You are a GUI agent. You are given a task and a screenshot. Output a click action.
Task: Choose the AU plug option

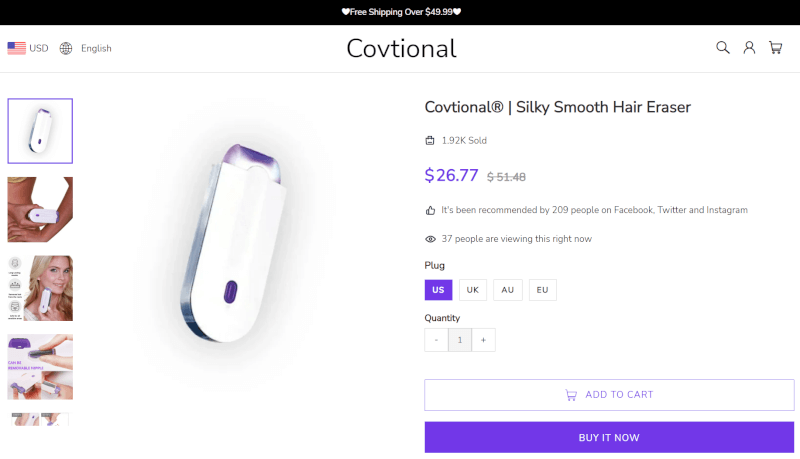coord(508,290)
